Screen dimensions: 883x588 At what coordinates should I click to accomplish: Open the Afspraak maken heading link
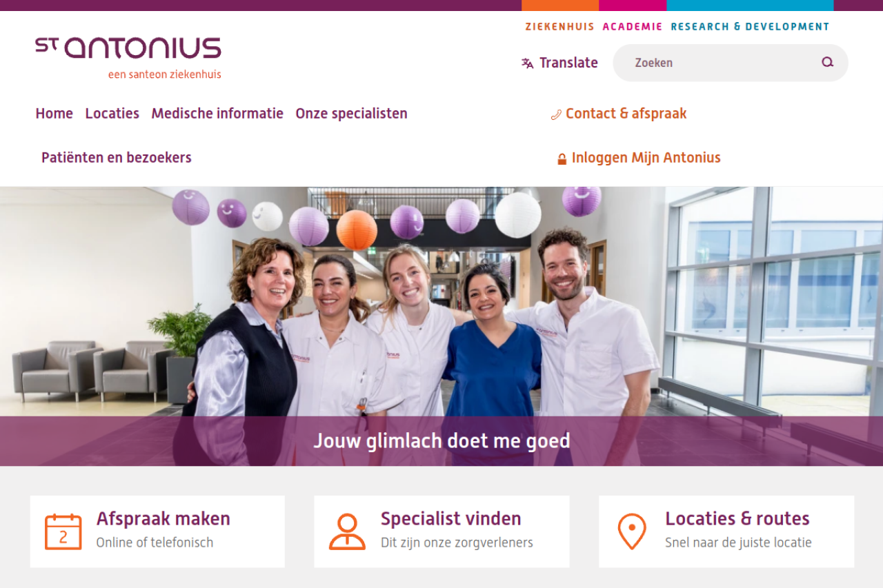point(163,518)
